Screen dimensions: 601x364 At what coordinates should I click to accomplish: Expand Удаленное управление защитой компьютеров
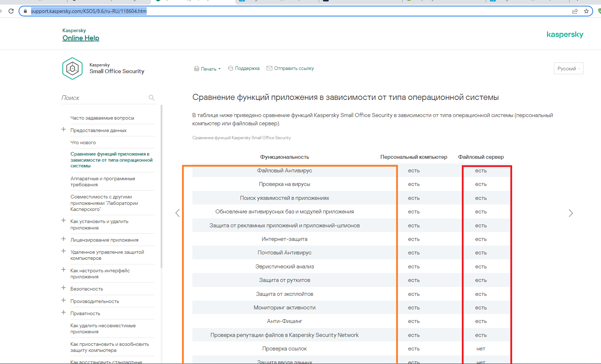(x=64, y=251)
